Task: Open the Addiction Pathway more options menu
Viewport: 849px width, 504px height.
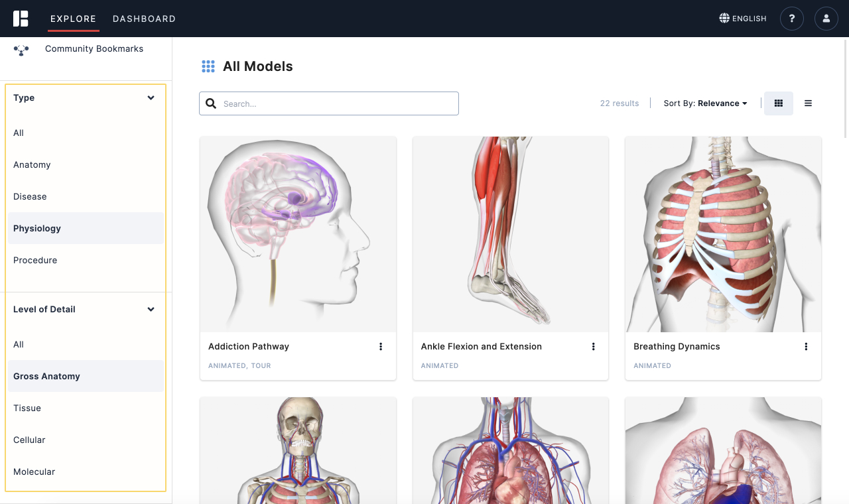Action: coord(381,346)
